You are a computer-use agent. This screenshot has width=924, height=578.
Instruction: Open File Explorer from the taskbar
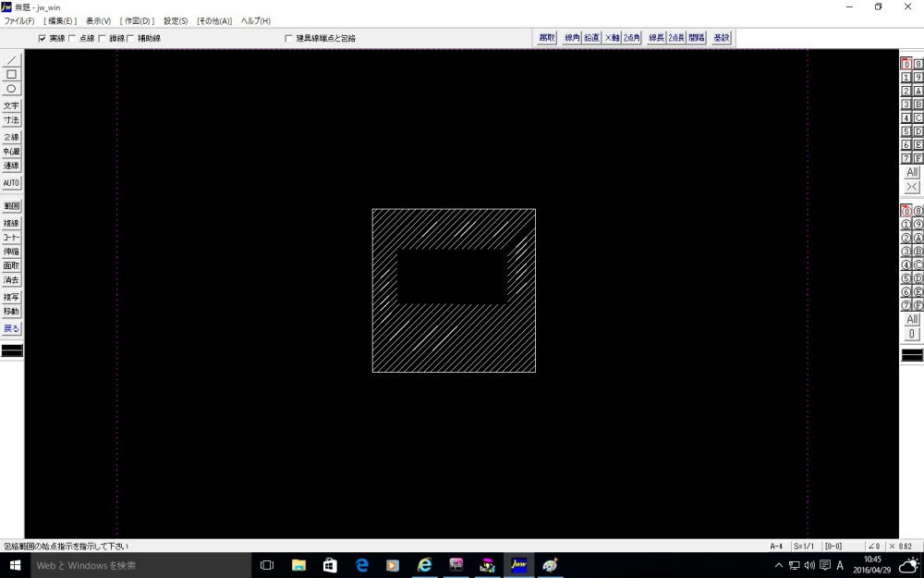click(x=298, y=565)
